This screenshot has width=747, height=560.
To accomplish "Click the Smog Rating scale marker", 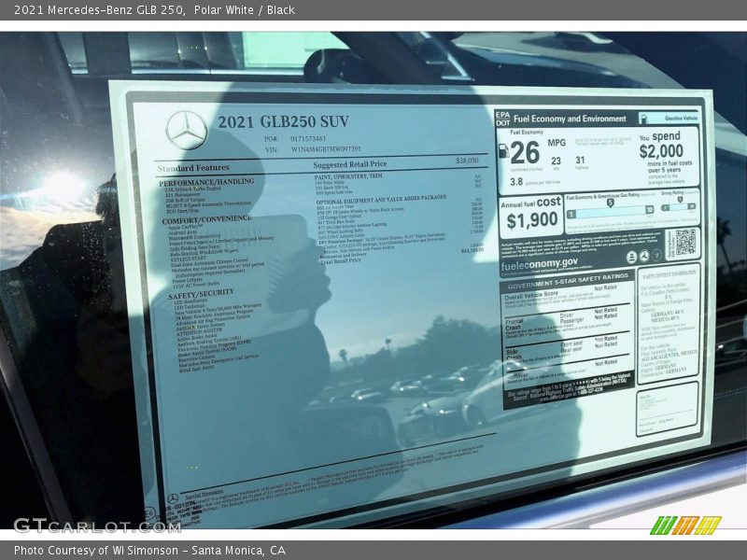I will point(682,201).
